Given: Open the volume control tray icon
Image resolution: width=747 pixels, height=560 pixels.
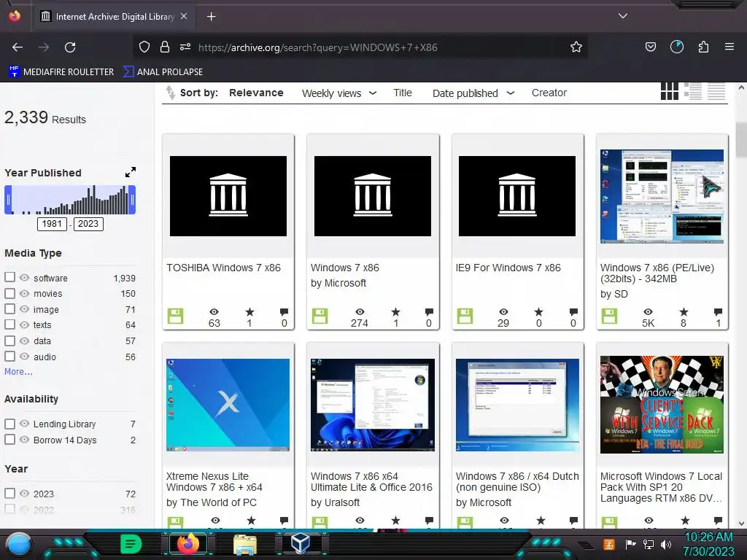Looking at the screenshot, I should coord(666,544).
